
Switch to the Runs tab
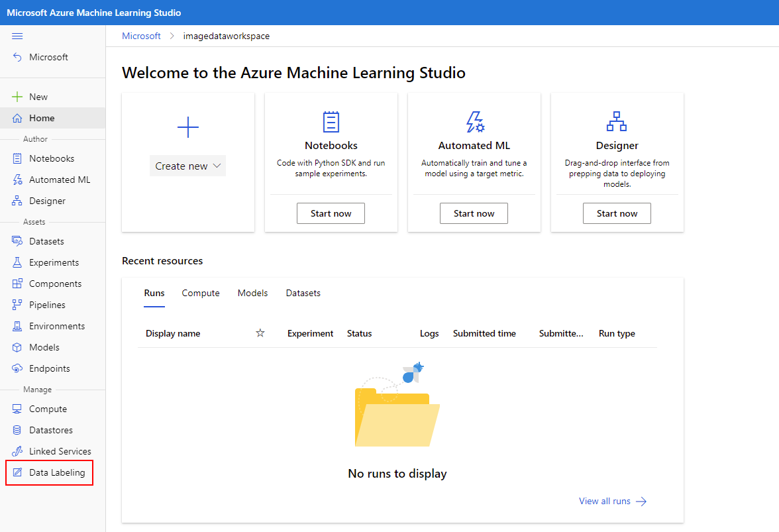(x=154, y=293)
